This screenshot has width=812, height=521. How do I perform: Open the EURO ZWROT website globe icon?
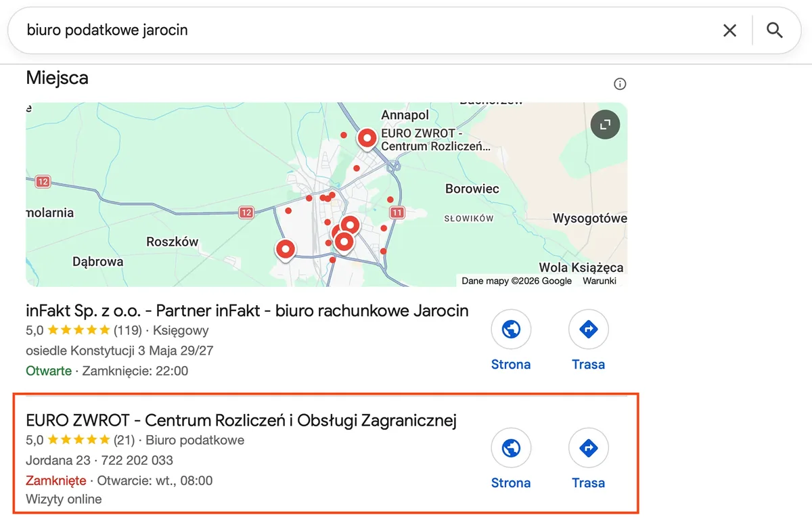click(x=511, y=448)
